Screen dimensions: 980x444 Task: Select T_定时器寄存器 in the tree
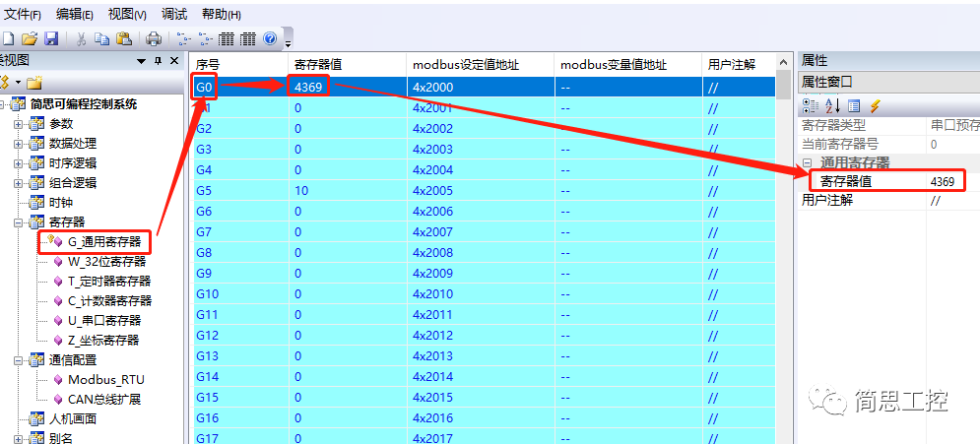click(x=109, y=281)
